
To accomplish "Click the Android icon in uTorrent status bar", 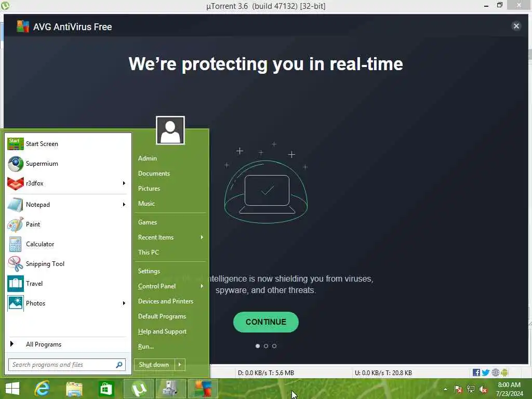I will coord(504,373).
